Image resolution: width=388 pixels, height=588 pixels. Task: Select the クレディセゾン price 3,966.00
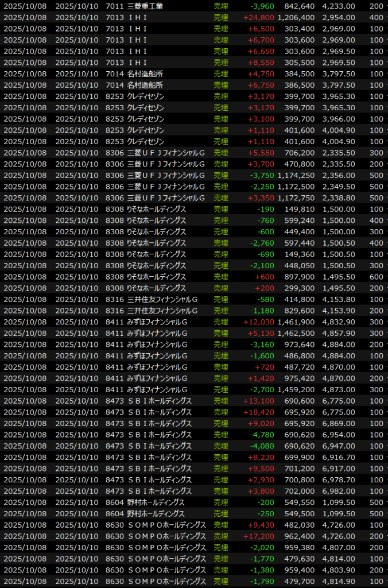point(338,119)
